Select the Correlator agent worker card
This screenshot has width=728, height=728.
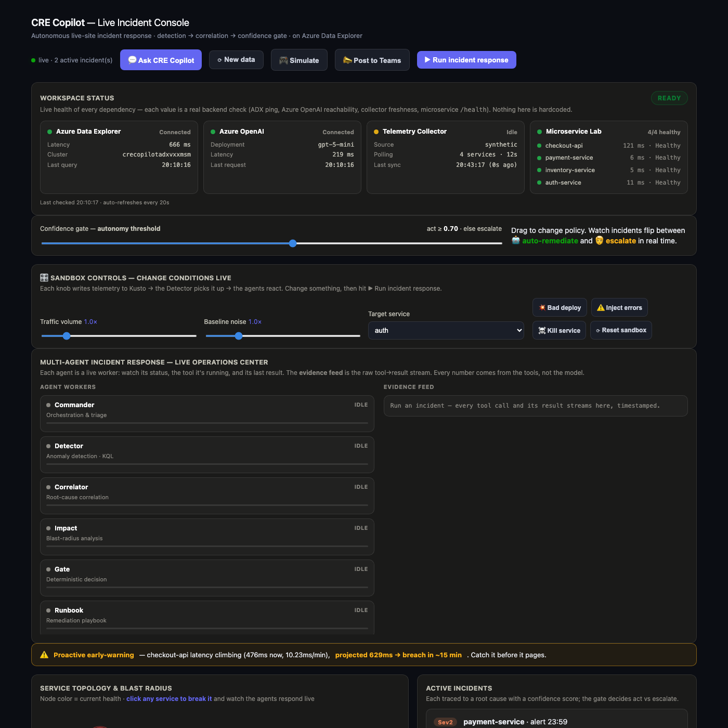coord(207,496)
